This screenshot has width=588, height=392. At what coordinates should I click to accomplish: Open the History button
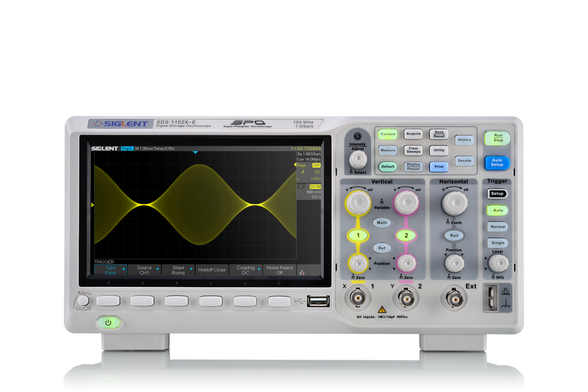465,140
